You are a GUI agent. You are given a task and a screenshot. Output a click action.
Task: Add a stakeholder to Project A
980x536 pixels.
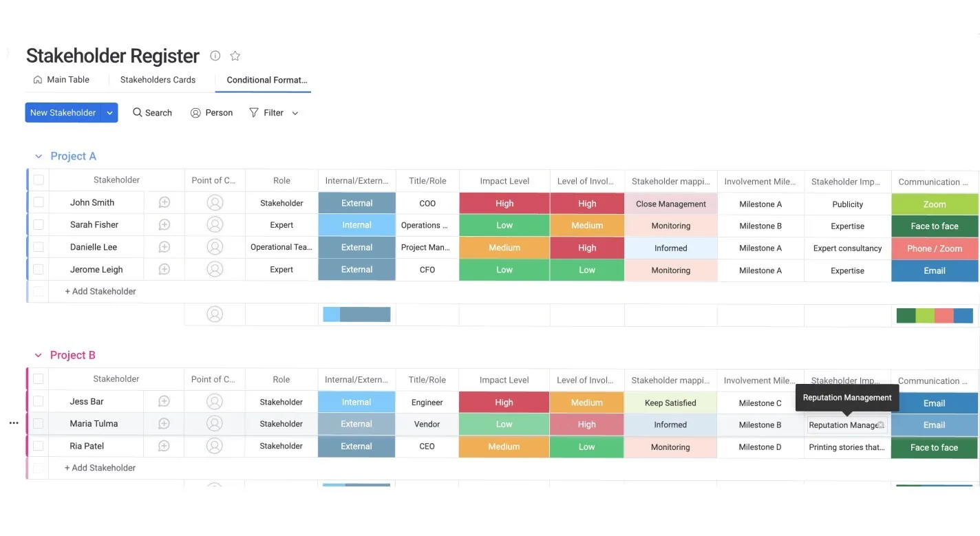point(100,291)
